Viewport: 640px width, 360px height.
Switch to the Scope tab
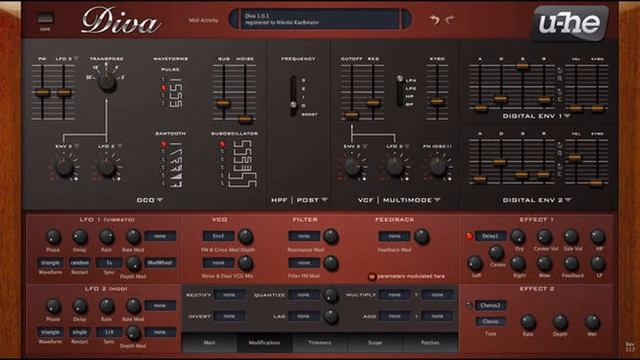click(375, 343)
